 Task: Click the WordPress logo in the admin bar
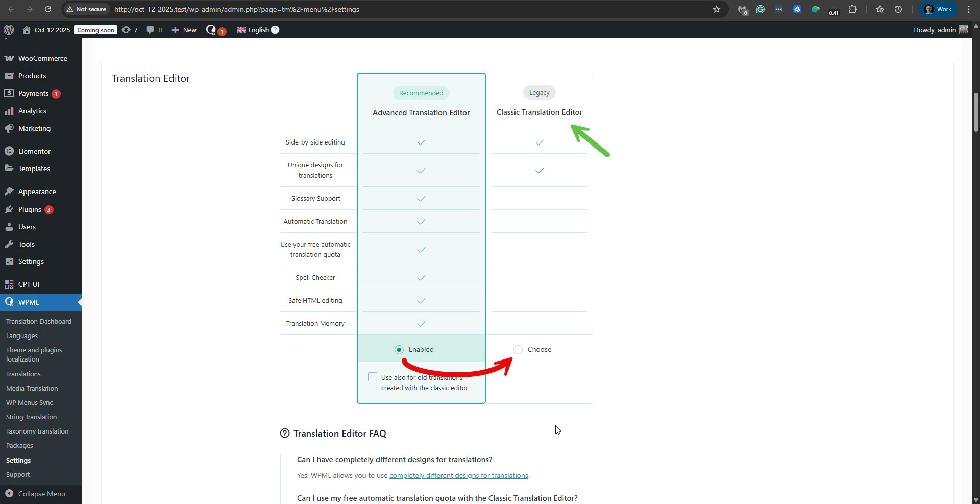[x=9, y=30]
